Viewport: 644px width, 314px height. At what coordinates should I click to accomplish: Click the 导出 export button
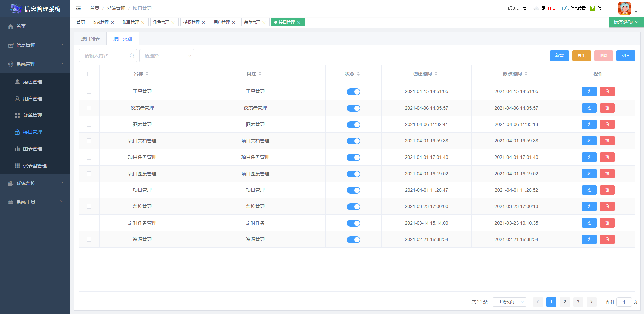point(581,56)
